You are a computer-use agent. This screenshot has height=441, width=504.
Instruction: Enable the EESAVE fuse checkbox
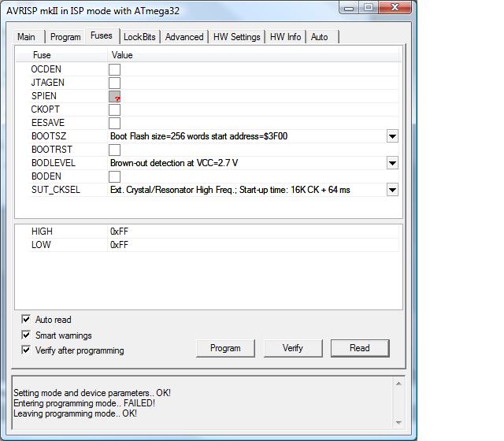click(114, 123)
